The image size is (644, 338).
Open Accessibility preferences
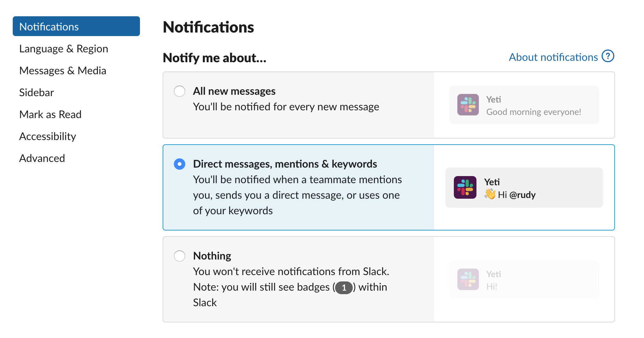tap(47, 136)
